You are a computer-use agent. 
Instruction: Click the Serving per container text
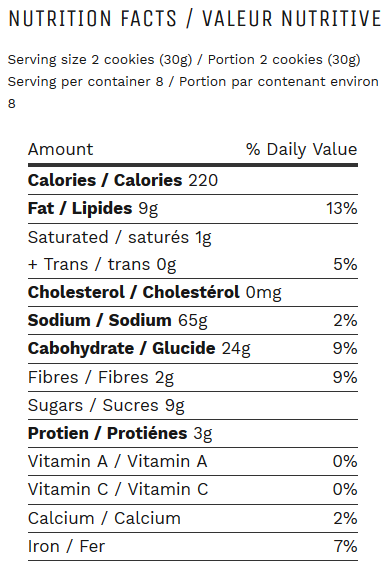pos(193,92)
